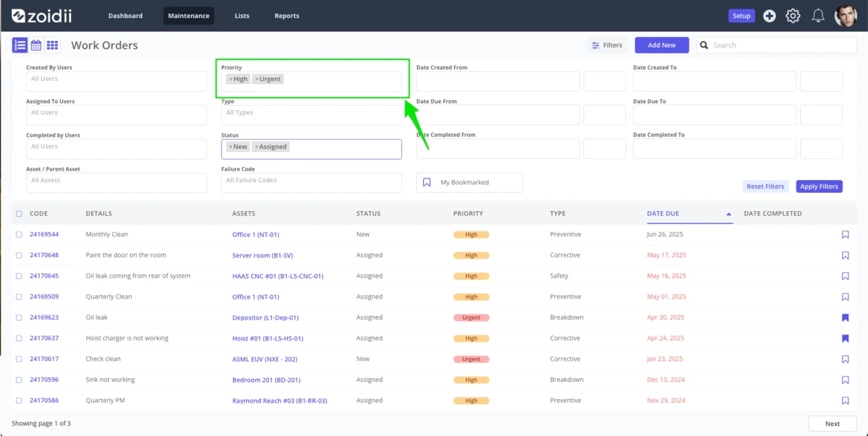The width and height of the screenshot is (868, 436).
Task: Switch to calendar view icon
Action: click(36, 46)
